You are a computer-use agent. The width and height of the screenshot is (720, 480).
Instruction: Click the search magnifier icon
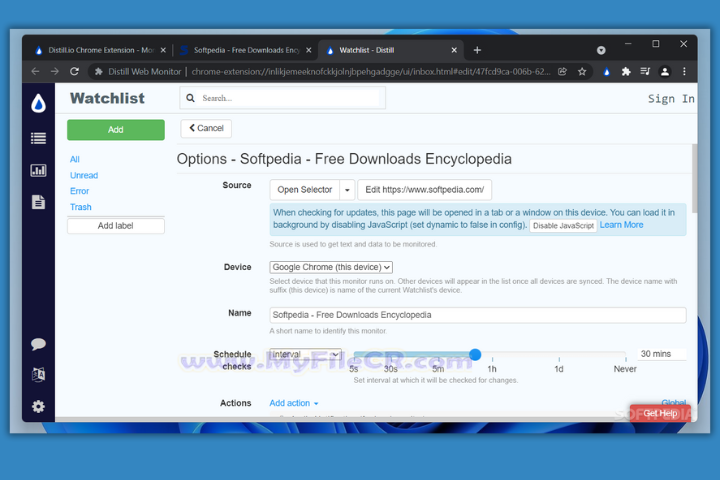point(190,98)
